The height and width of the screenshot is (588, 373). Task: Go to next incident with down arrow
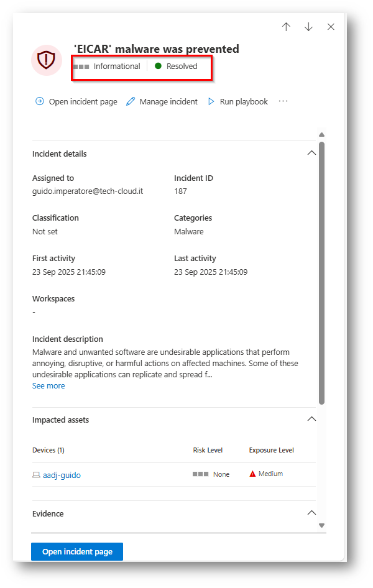pyautogui.click(x=308, y=27)
